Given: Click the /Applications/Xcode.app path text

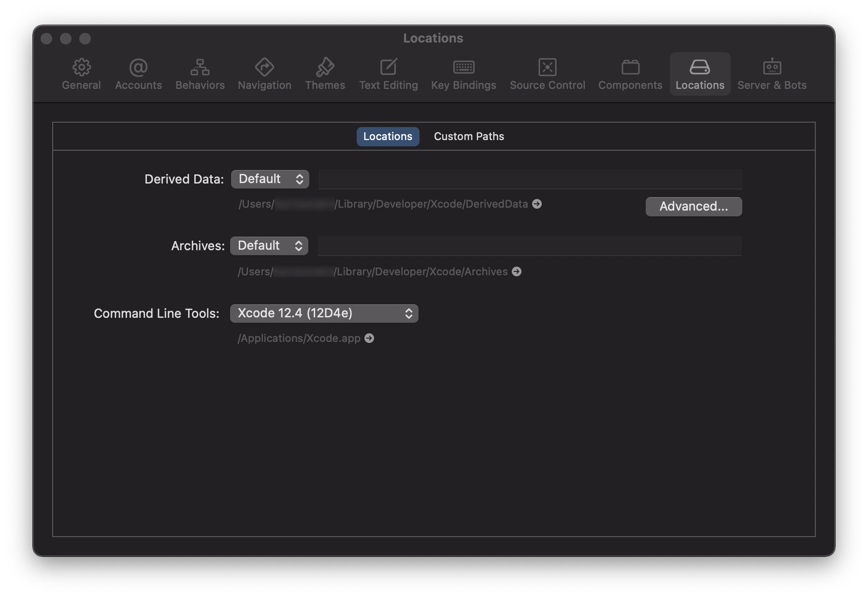Looking at the screenshot, I should pos(299,338).
